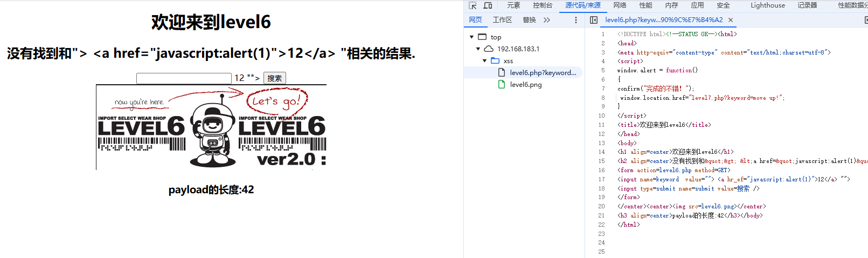Image resolution: width=868 pixels, height=258 pixels.
Task: Click the green level6.png file icon
Action: [x=502, y=85]
